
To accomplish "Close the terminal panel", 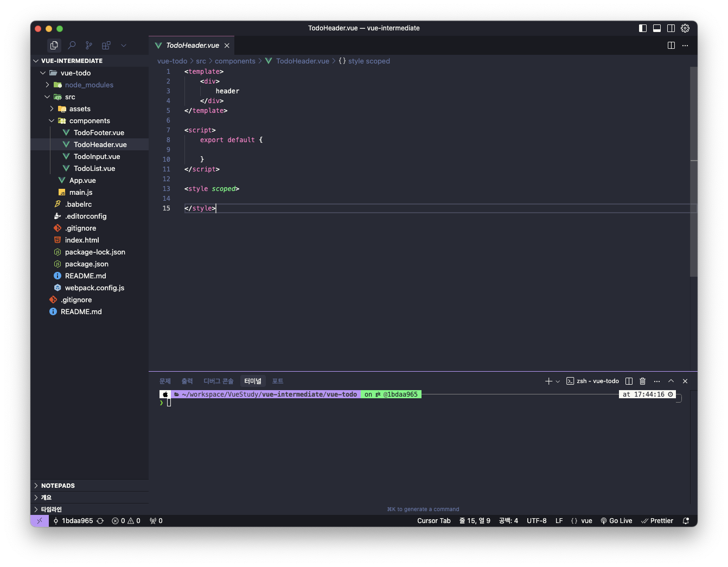I will (685, 381).
